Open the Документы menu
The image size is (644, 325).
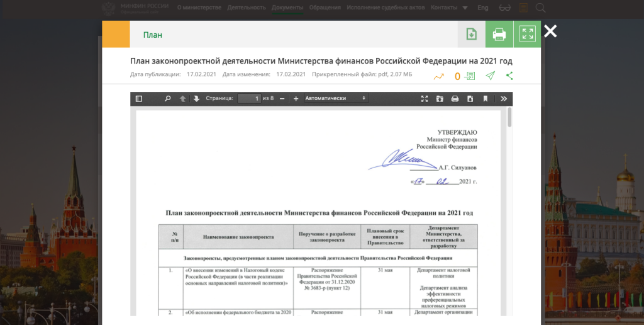coord(287,8)
